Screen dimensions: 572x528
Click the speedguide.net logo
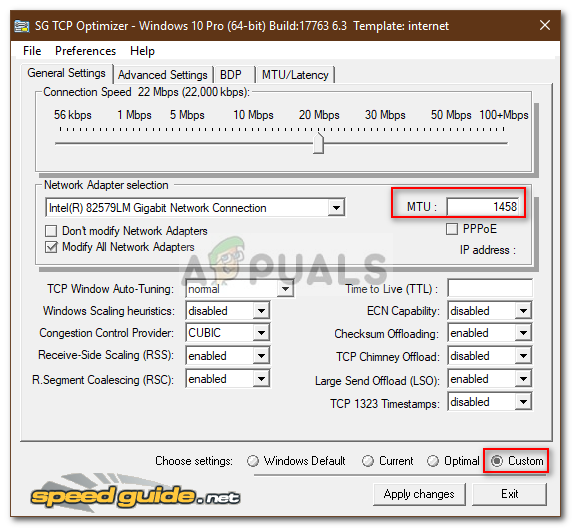point(135,494)
